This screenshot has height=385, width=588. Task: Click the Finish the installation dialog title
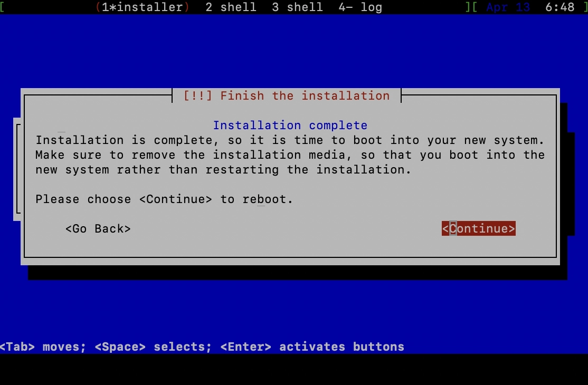point(305,95)
